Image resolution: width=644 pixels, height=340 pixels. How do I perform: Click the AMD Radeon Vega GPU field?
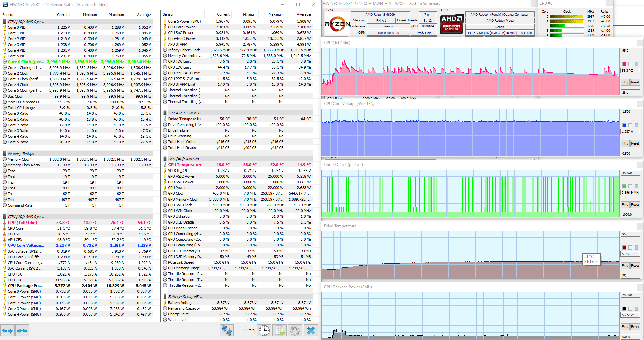500,21
